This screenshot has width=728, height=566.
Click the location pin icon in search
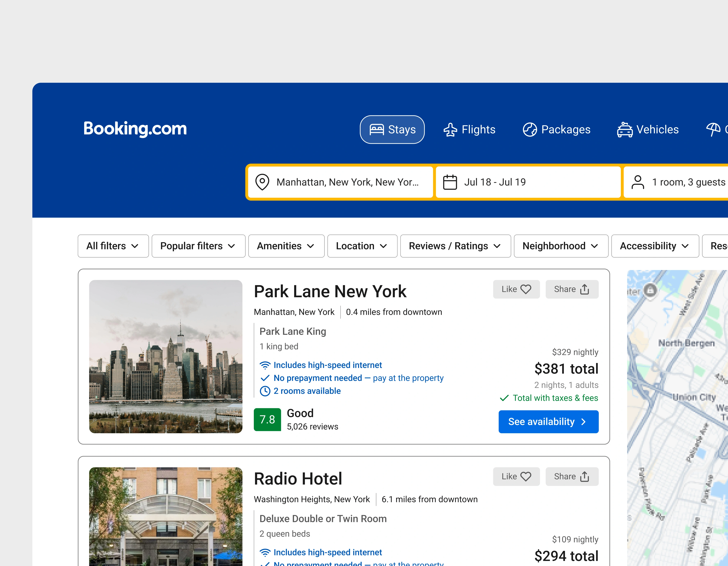tap(262, 182)
